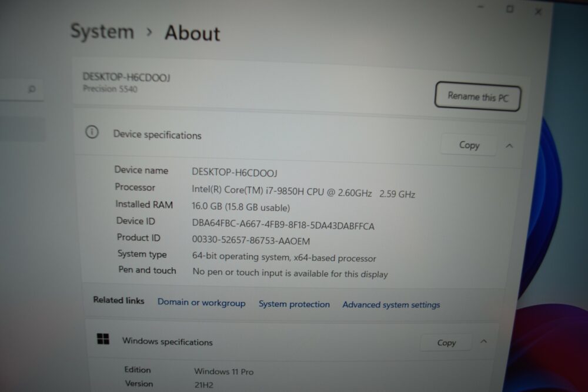
Task: Click the Pen and touch label
Action: coord(147,270)
